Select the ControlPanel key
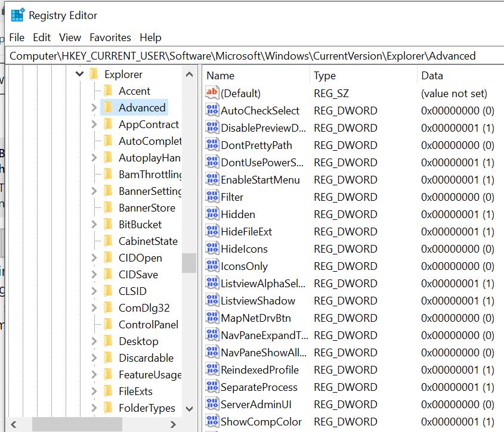Screen dimensions: 504x432 click(148, 324)
